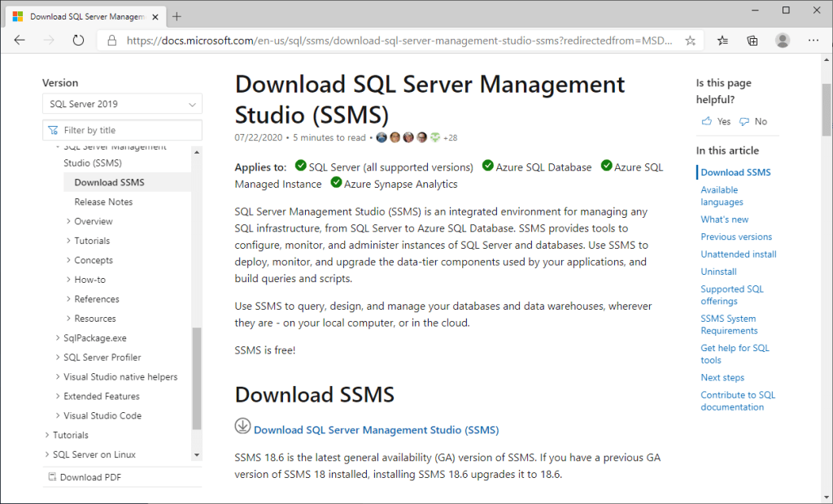Open browser Settings and more menu
The image size is (833, 504).
(813, 40)
